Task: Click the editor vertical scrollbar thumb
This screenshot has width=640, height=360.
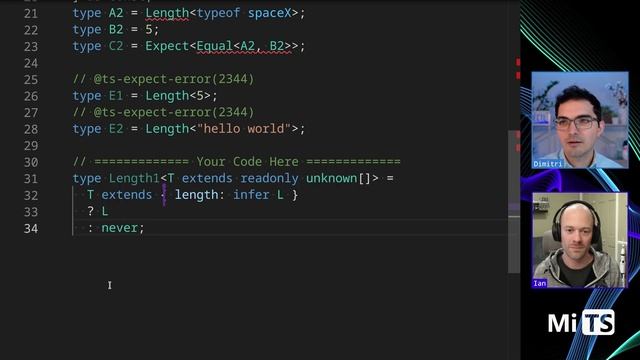Action: [x=513, y=202]
